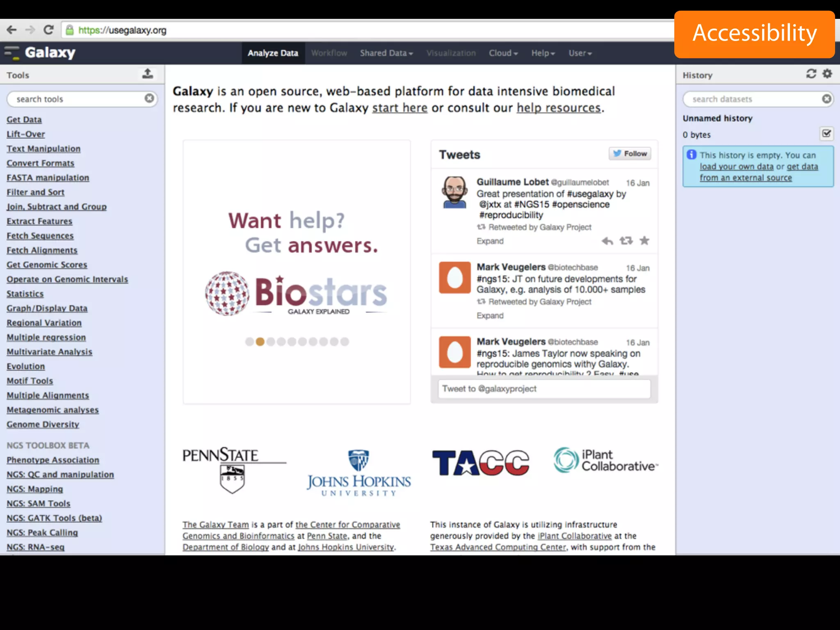
Task: Refresh history using the circular arrows icon
Action: click(x=811, y=74)
